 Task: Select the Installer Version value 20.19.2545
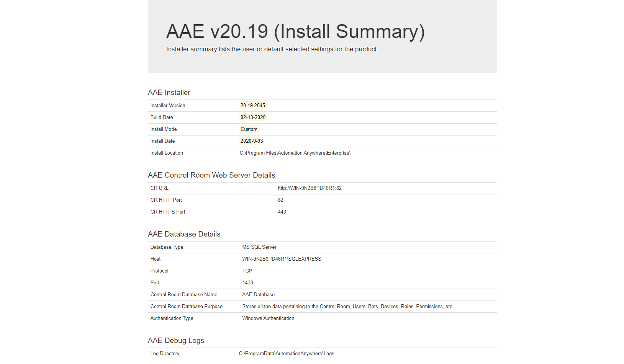pos(252,105)
